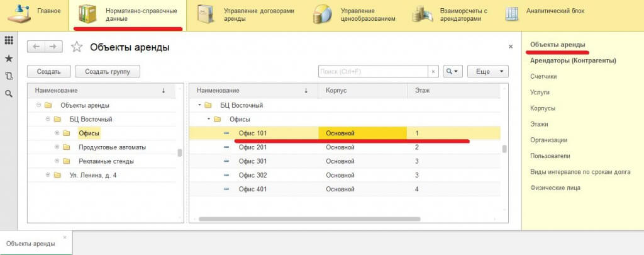Screen dimensions: 644x255
Task: Collapse БЦ Восточный group in right list
Action: pos(199,105)
